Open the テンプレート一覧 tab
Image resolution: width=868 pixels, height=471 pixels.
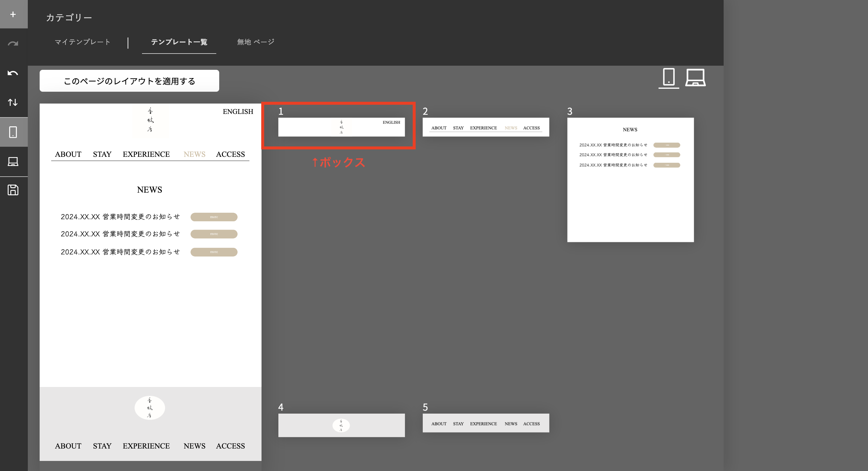click(x=179, y=42)
